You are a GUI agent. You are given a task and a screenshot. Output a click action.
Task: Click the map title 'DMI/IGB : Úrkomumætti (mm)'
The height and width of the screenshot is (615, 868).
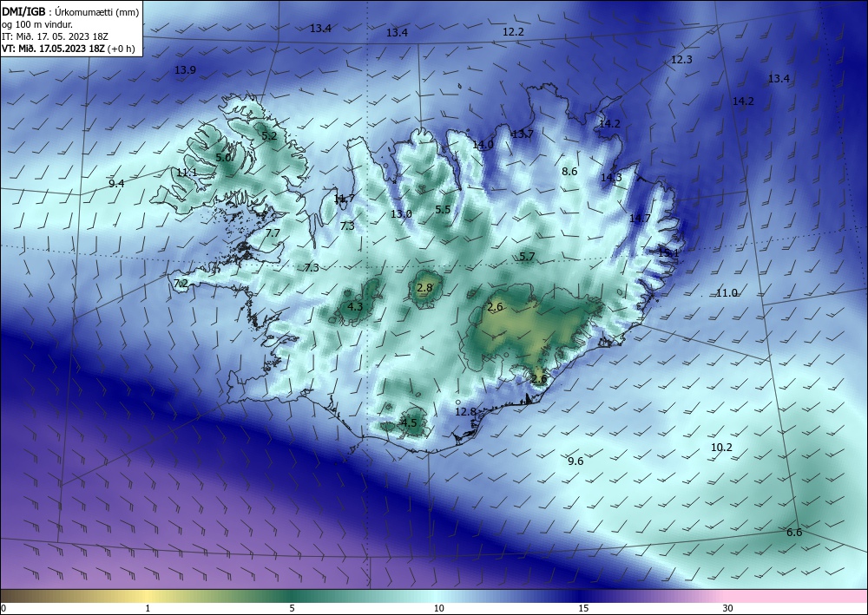pos(70,12)
